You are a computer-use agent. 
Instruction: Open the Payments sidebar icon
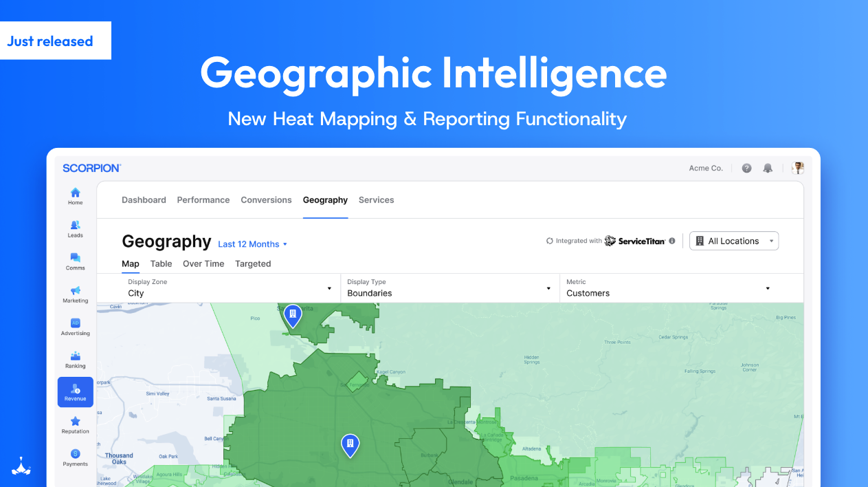[76, 455]
